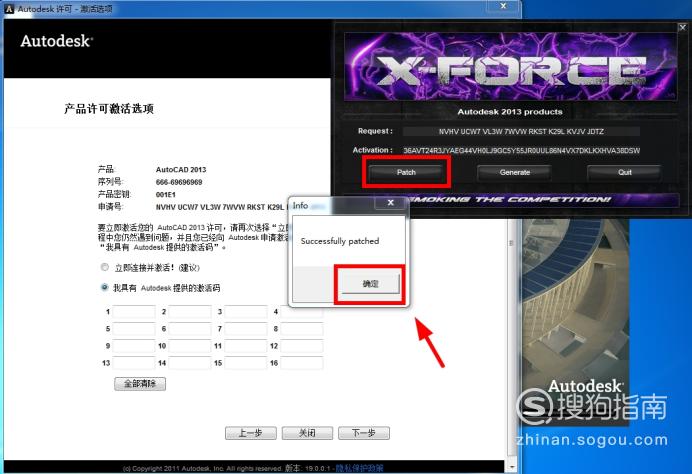Click the 全部清除 clear-all button
Screen dimensions: 692x474
140,384
